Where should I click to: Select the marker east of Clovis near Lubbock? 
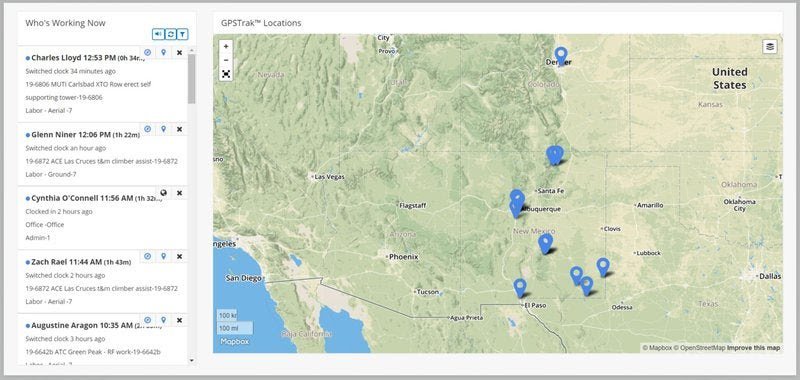coord(603,267)
